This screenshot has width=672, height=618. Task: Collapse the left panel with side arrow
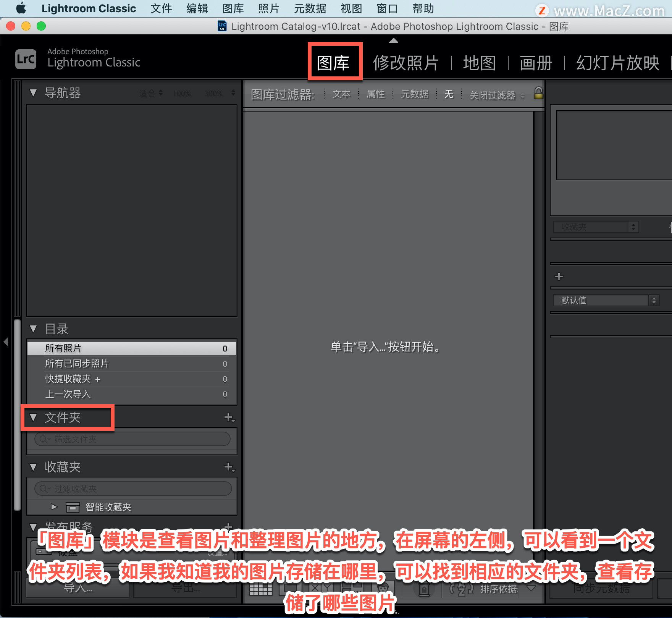(x=6, y=341)
